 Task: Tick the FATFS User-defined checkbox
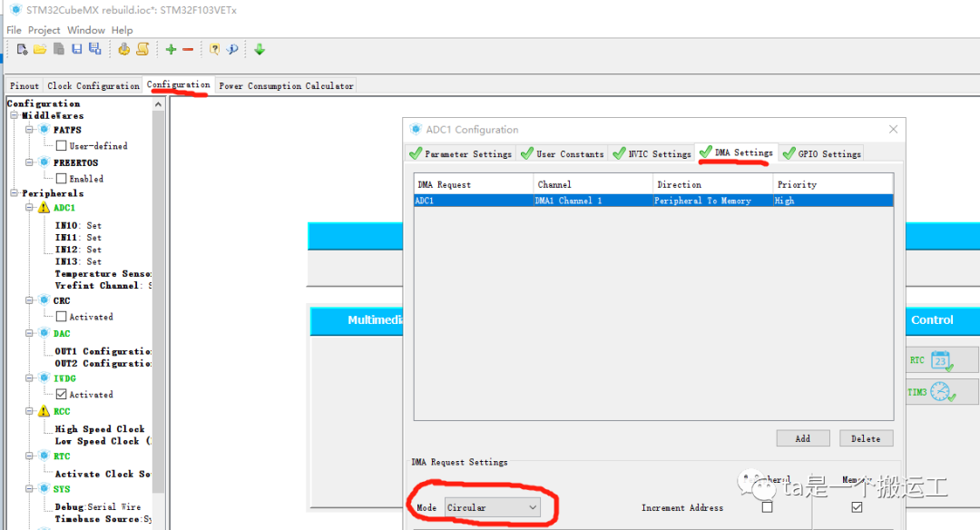click(62, 145)
